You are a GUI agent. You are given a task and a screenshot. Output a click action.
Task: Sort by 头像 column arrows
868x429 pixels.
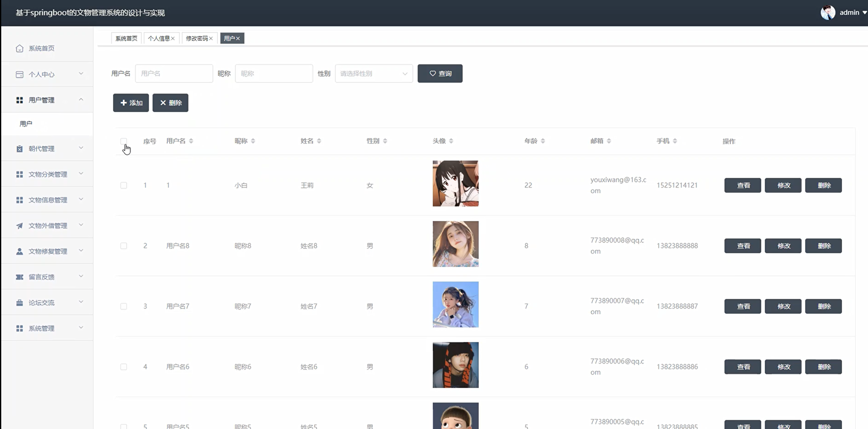(451, 141)
